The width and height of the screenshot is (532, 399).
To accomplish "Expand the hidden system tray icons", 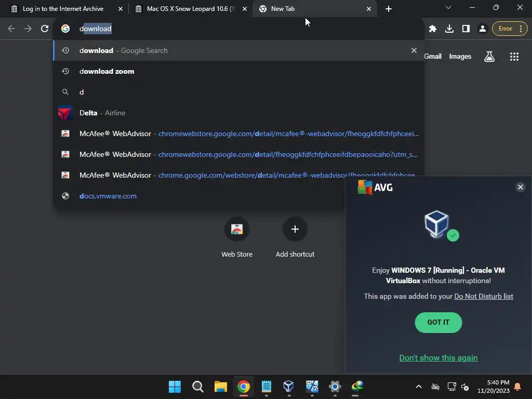I will pos(419,387).
